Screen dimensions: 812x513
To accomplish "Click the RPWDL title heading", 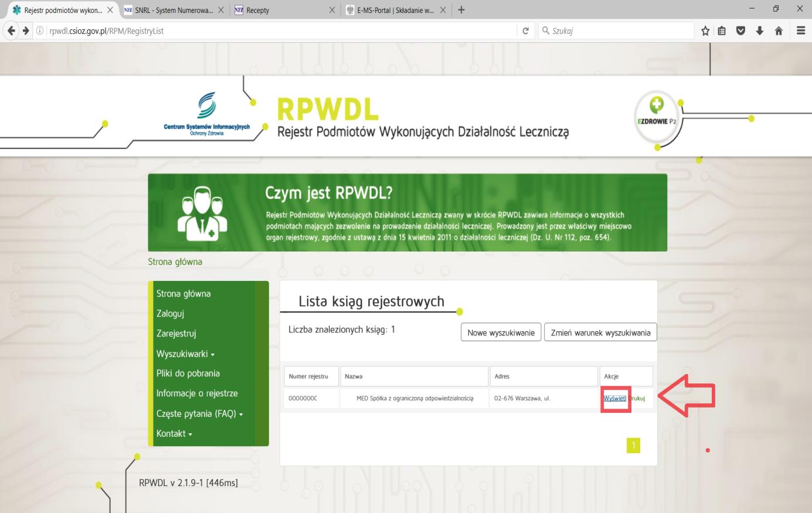I will (328, 108).
